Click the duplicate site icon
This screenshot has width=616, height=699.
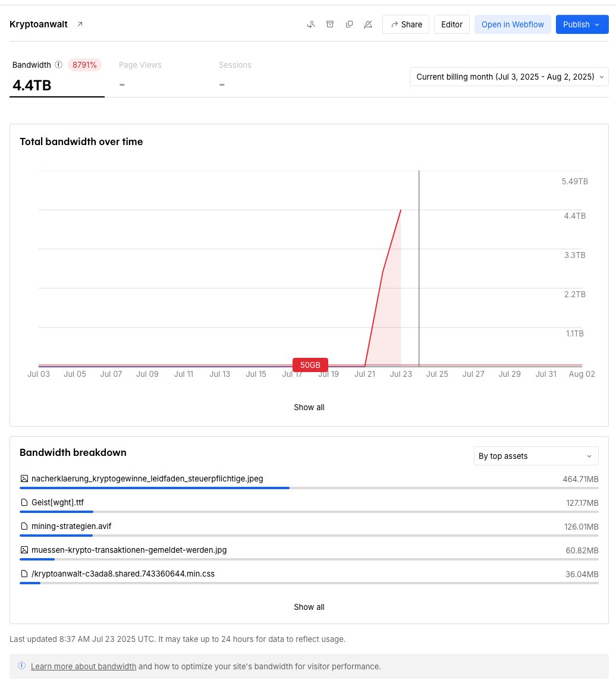349,24
